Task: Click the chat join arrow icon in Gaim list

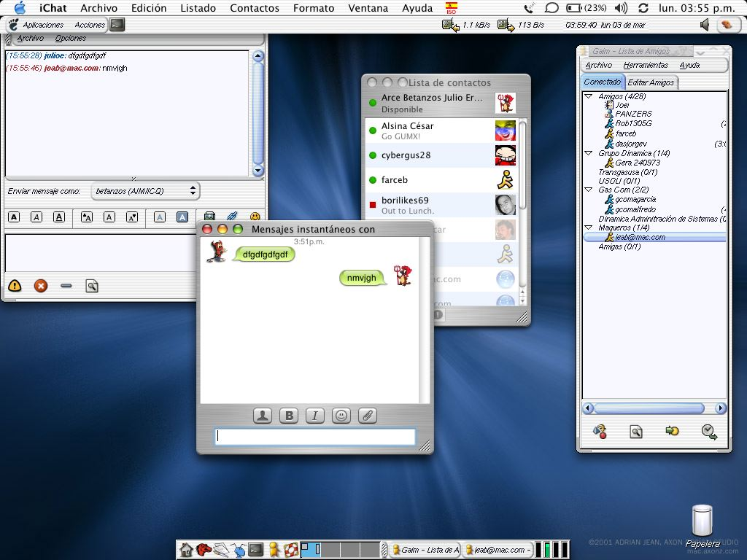Action: [672, 431]
